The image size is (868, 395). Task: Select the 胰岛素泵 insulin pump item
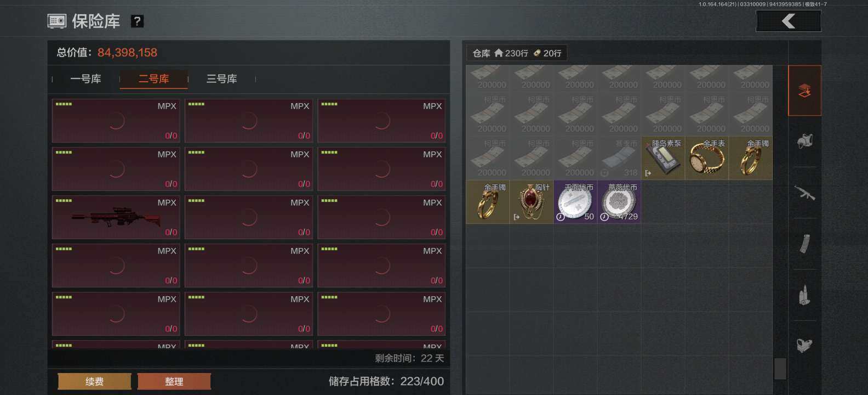click(x=663, y=158)
